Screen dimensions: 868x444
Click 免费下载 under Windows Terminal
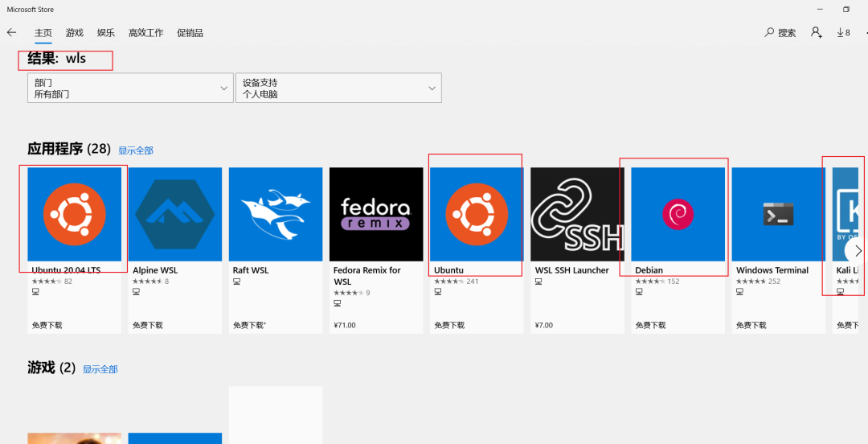(x=751, y=326)
